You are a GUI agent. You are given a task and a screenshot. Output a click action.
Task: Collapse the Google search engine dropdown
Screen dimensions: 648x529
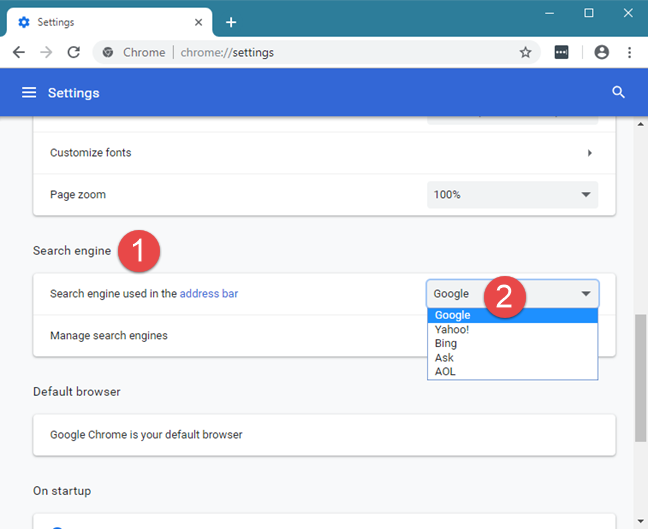pos(512,294)
